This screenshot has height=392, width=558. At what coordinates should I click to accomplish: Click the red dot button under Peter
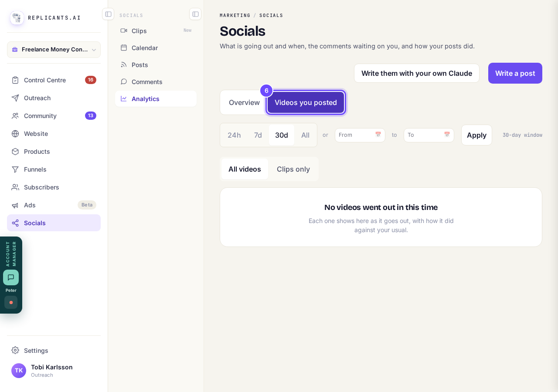(x=11, y=302)
